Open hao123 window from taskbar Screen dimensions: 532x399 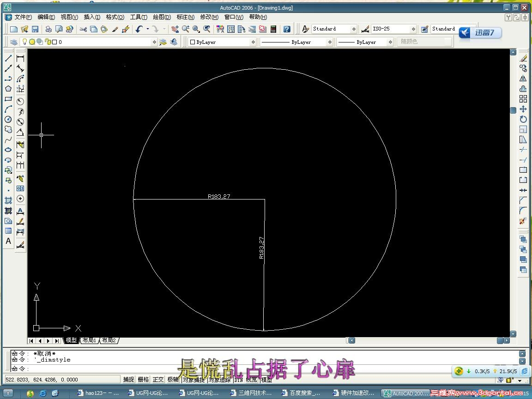tap(98, 393)
